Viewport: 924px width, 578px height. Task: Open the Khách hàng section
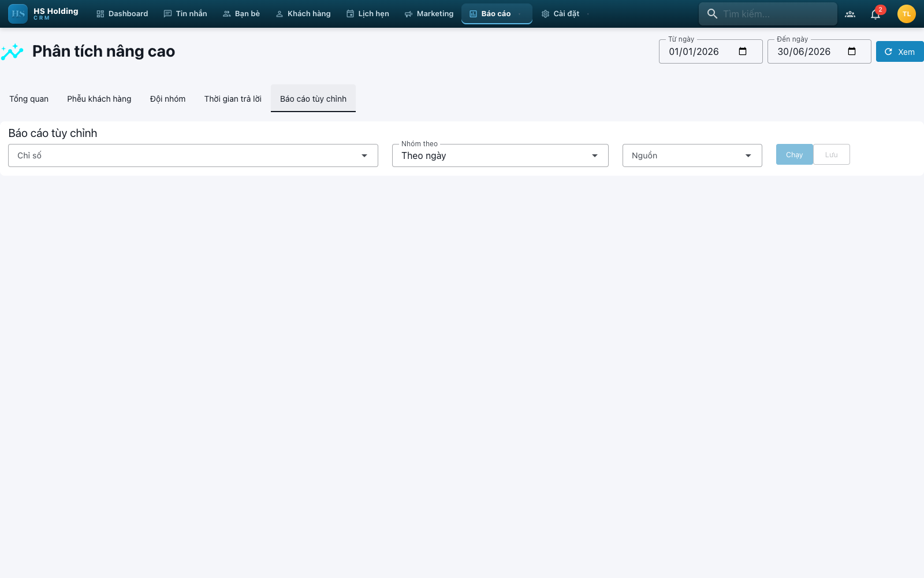tap(303, 14)
